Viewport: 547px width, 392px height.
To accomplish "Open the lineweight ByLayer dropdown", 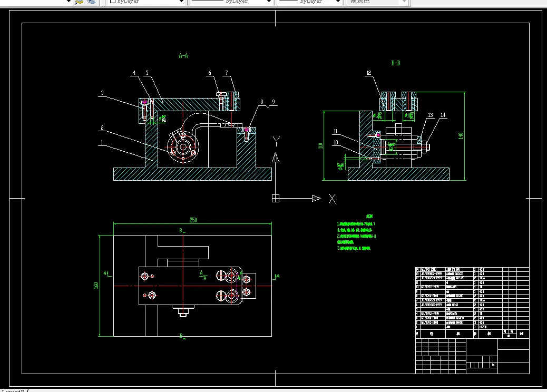I will click(x=309, y=2).
